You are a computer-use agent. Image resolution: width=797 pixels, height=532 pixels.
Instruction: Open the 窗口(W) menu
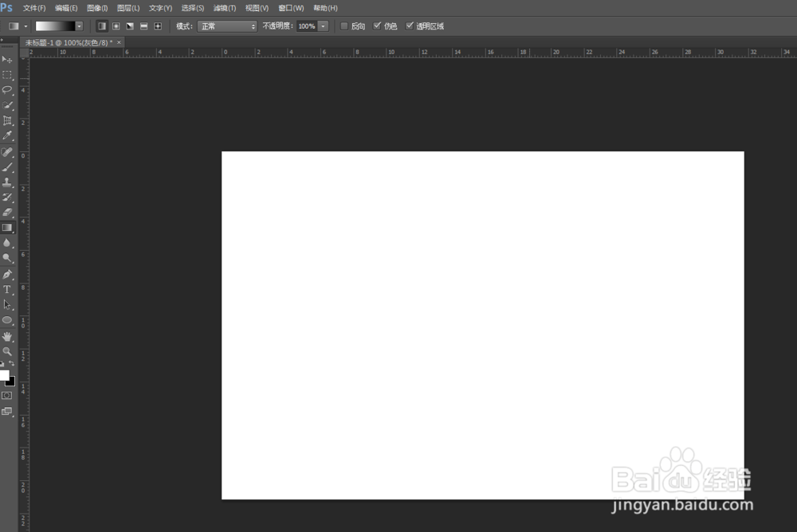click(291, 8)
